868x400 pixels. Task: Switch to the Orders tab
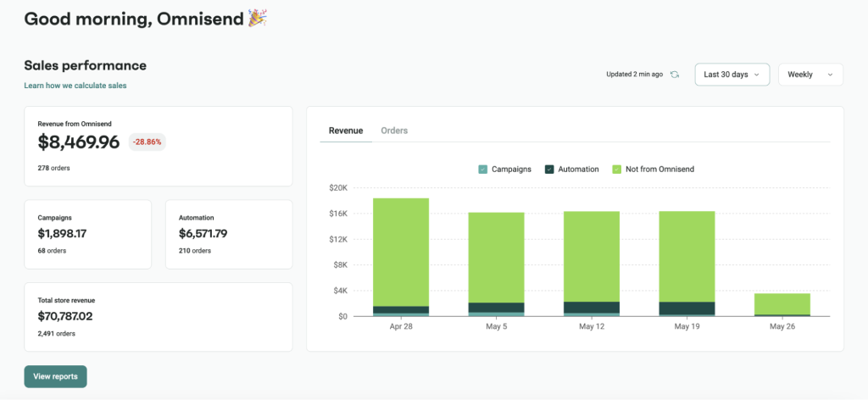[x=394, y=131]
